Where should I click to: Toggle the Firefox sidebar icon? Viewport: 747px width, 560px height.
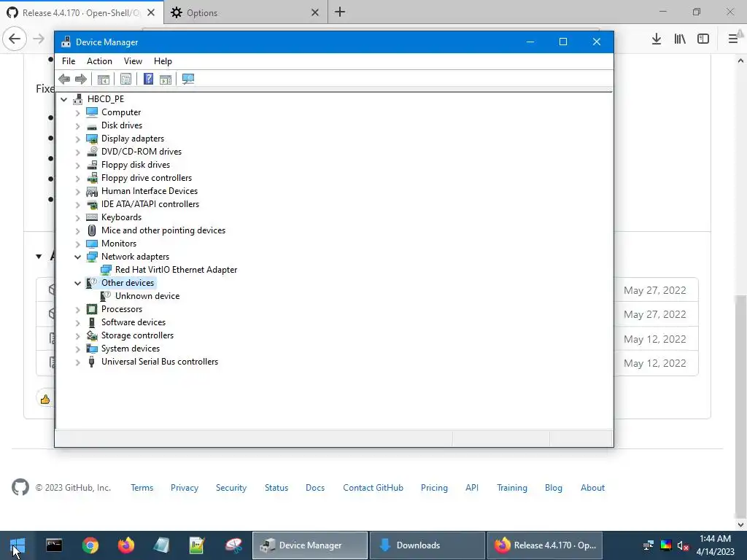pyautogui.click(x=703, y=39)
